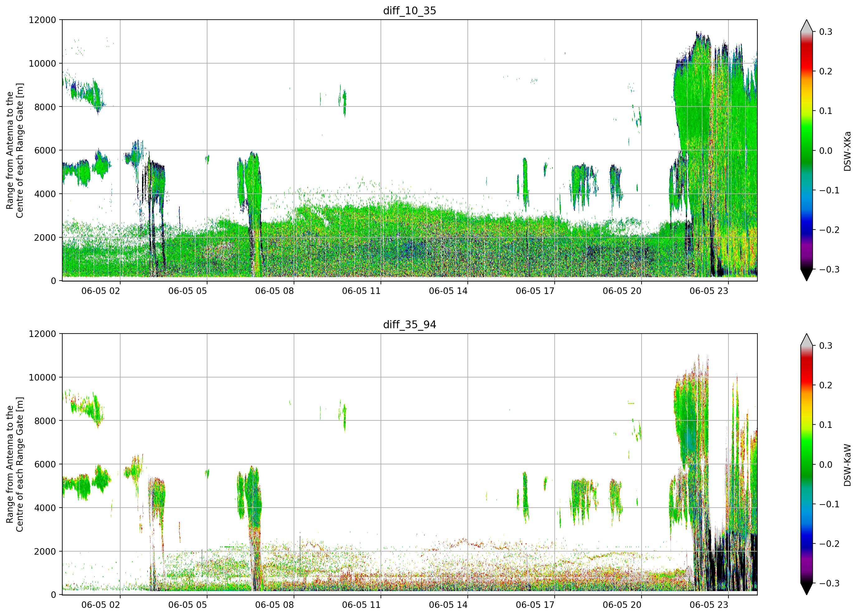
Task: Click the 06-05 11 tick label in top plot
Action: [361, 291]
